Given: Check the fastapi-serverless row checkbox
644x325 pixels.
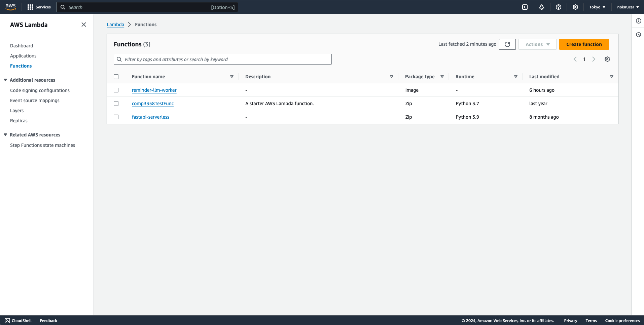Looking at the screenshot, I should (x=116, y=117).
